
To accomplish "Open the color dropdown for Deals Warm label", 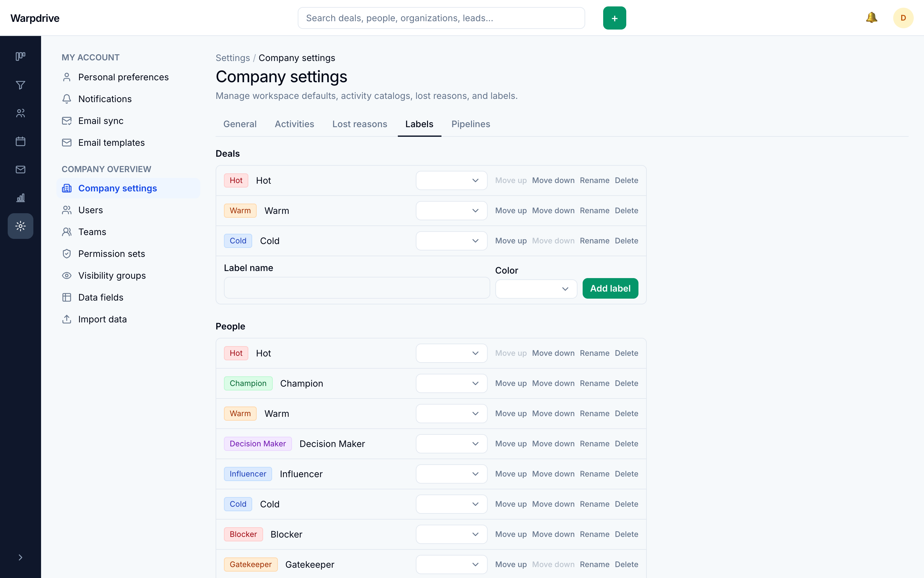I will tap(451, 211).
